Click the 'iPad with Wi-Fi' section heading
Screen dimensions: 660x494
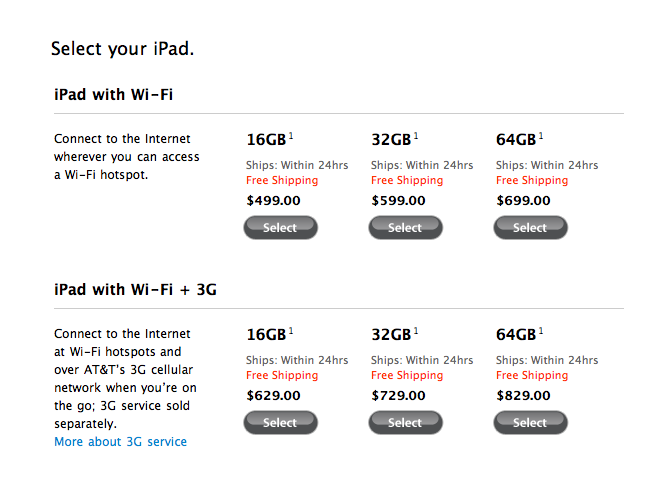[116, 95]
